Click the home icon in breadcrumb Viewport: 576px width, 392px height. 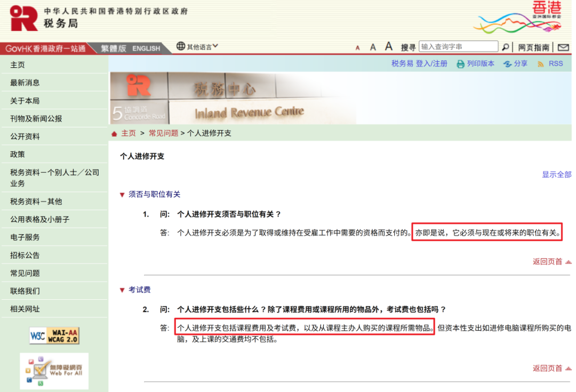[x=114, y=133]
